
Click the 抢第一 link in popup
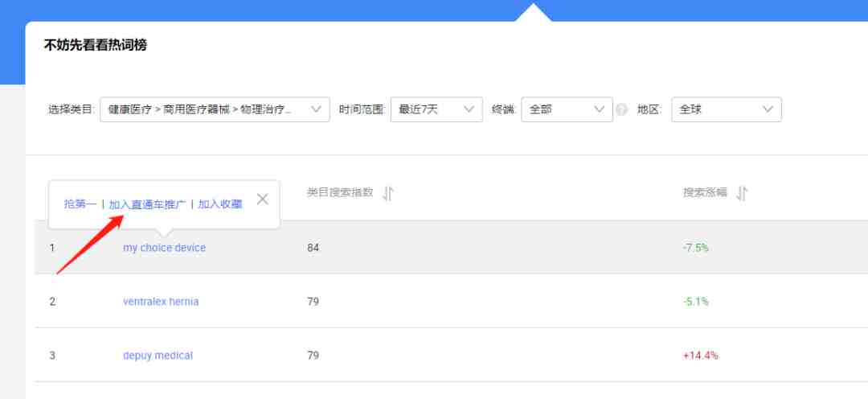tap(80, 204)
